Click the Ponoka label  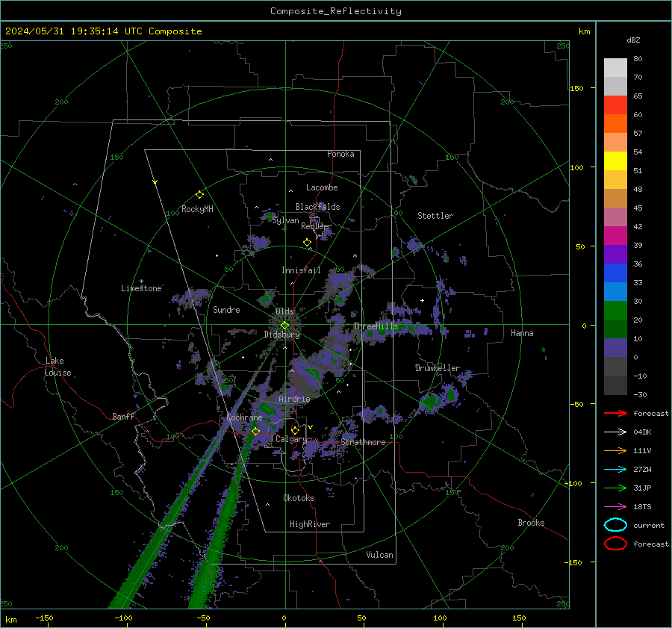(x=340, y=154)
